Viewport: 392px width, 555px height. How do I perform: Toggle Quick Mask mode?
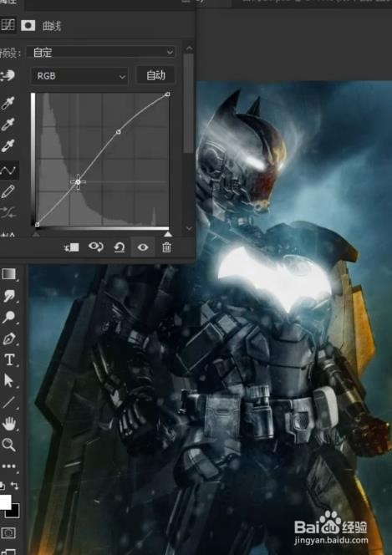(9, 532)
